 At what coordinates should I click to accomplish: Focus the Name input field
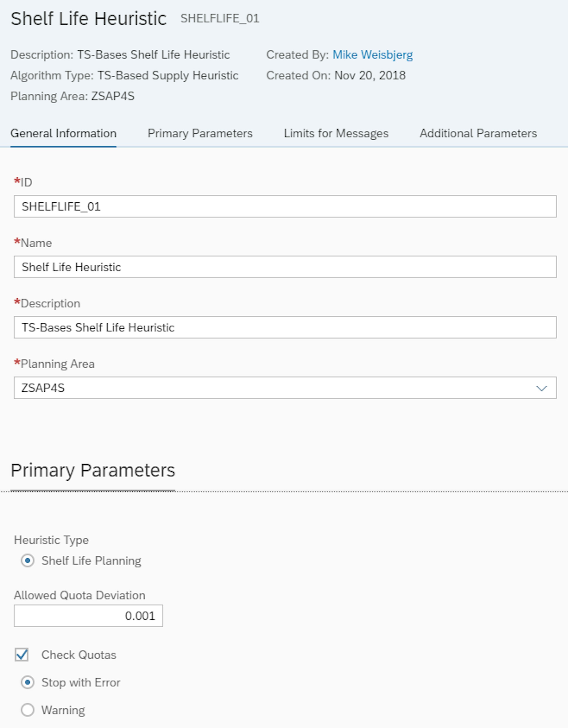click(285, 267)
